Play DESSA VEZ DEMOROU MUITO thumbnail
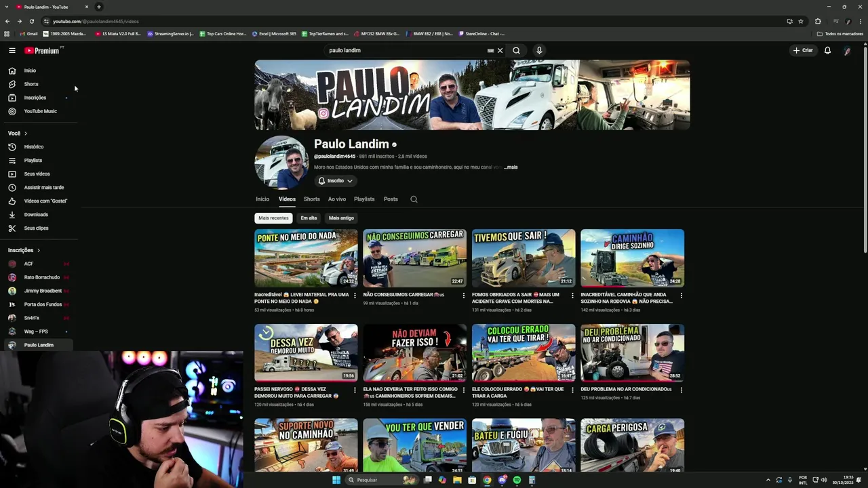Screen dimensions: 868x488 (306, 352)
